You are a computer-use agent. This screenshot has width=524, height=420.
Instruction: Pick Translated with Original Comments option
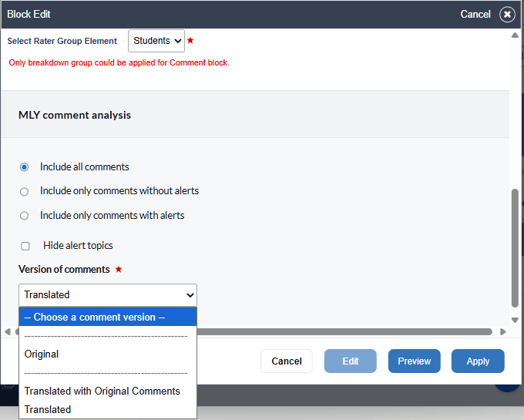108,391
